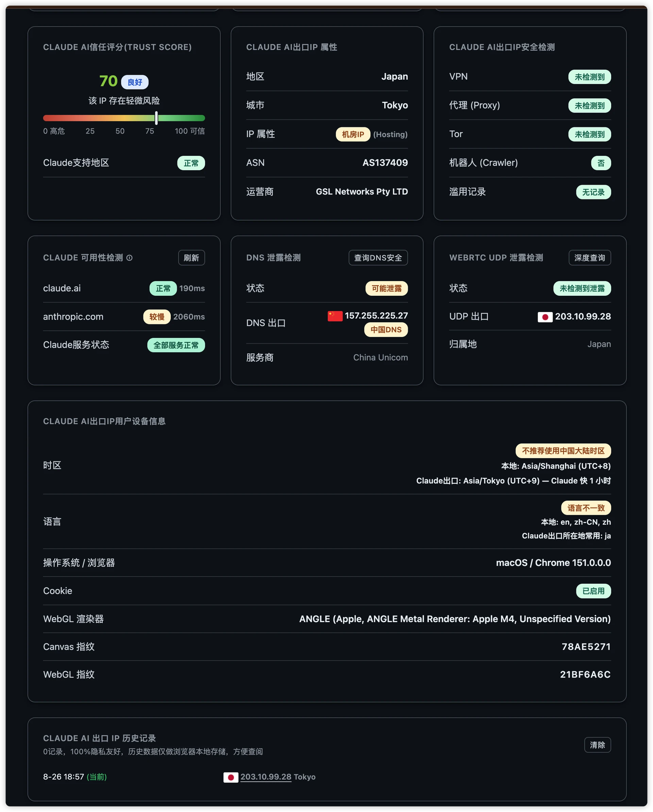653x812 pixels.
Task: Click the 中国DNS badge
Action: [x=386, y=329]
